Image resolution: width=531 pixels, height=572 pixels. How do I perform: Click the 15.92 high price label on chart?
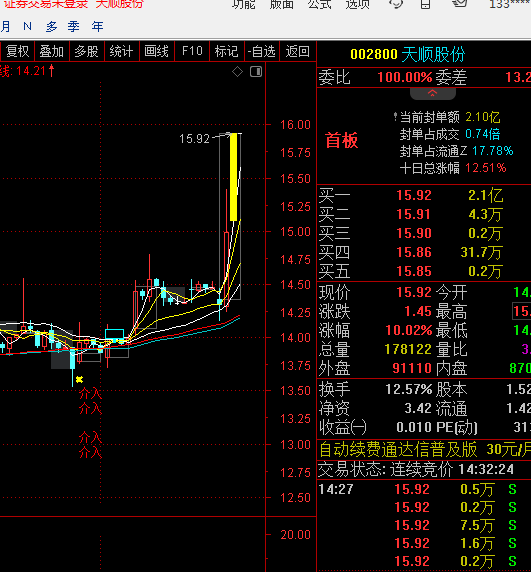coord(194,139)
